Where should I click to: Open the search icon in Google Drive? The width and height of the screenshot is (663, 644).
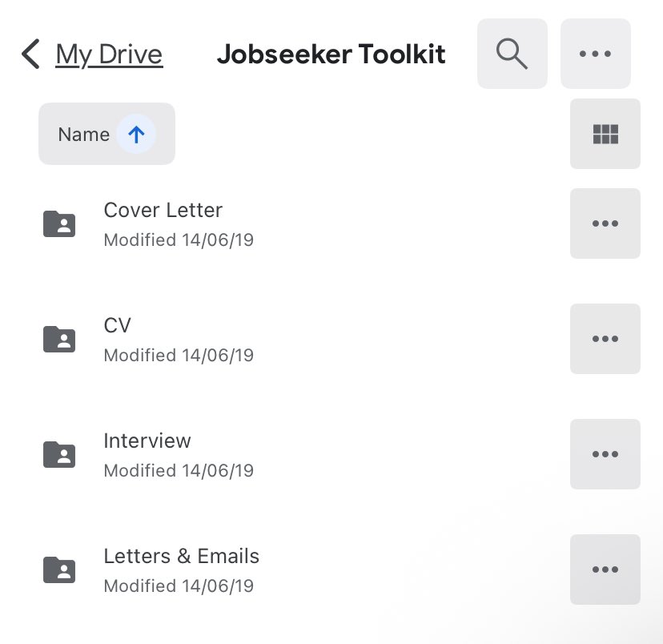(x=512, y=53)
